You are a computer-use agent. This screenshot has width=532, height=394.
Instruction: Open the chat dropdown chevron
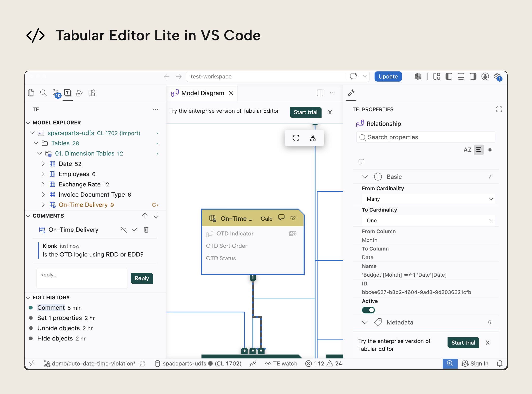(365, 76)
